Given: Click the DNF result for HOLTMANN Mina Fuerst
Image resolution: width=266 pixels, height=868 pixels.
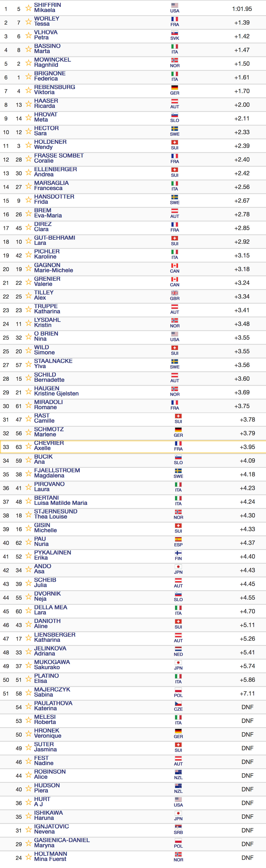Looking at the screenshot, I should pos(247,858).
